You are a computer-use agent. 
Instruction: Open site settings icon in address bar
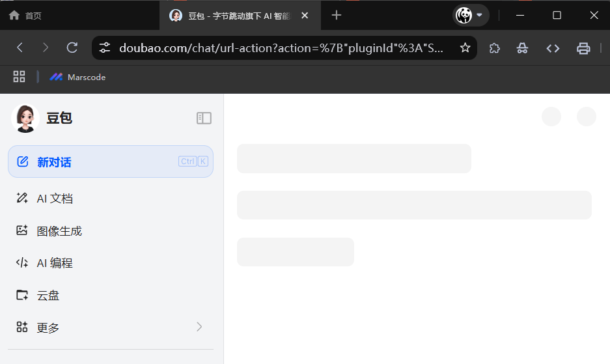click(105, 48)
